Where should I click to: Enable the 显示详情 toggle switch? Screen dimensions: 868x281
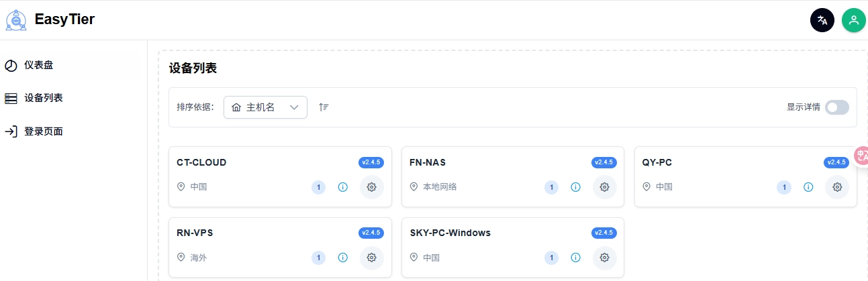[836, 107]
